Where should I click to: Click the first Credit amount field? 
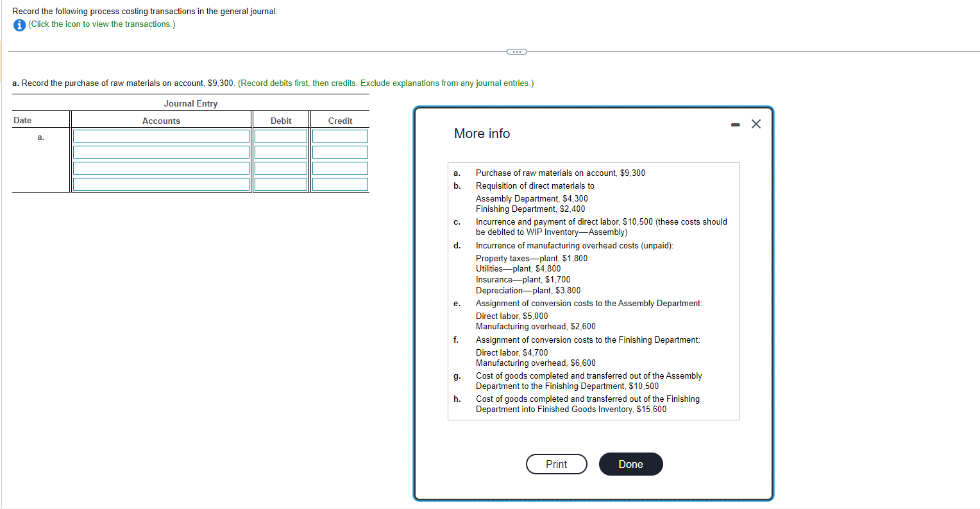[339, 135]
